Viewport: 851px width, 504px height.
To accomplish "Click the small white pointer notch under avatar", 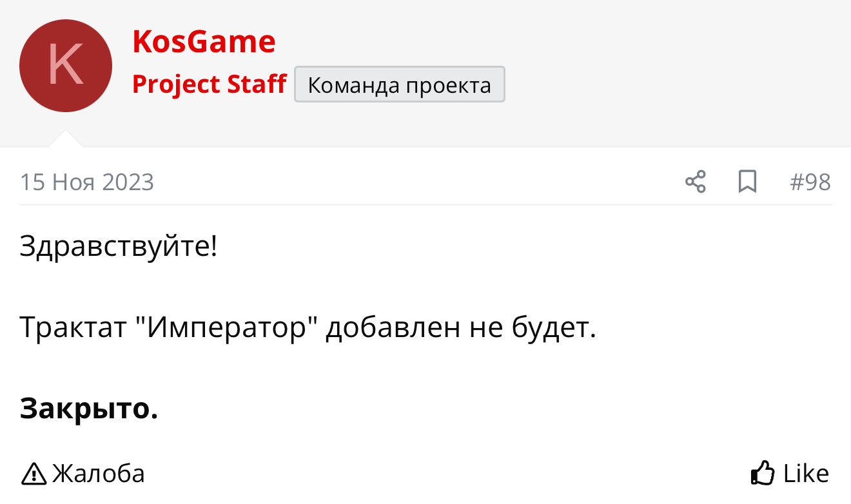I will (66, 139).
